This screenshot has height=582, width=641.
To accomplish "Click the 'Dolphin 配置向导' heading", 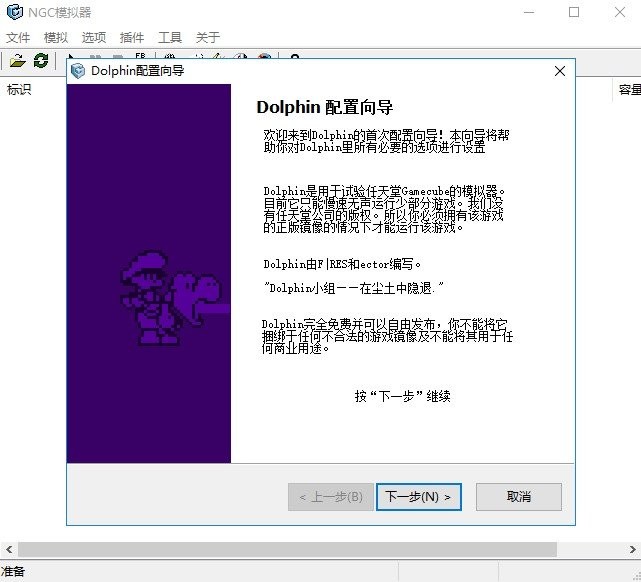I will [x=325, y=107].
